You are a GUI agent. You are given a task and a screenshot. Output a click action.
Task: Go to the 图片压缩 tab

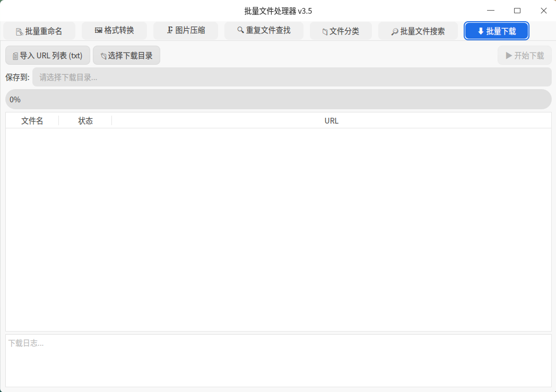tap(186, 30)
